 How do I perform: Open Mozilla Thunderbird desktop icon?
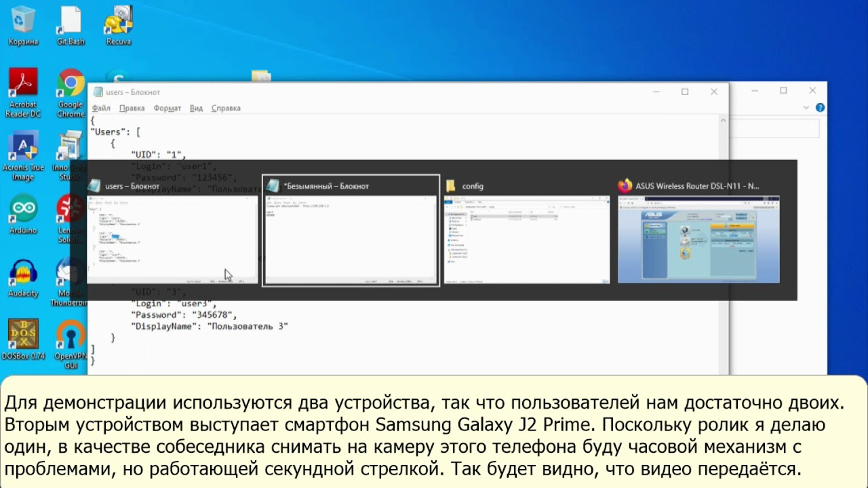71,283
